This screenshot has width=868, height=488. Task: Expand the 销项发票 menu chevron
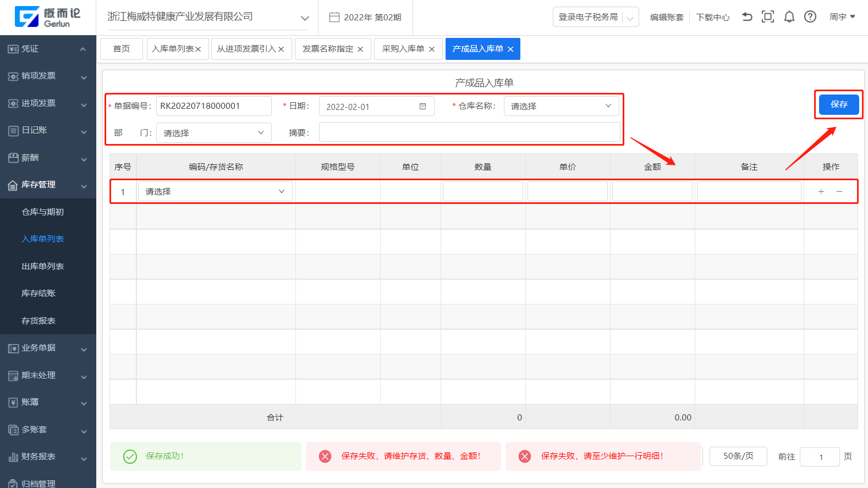84,77
